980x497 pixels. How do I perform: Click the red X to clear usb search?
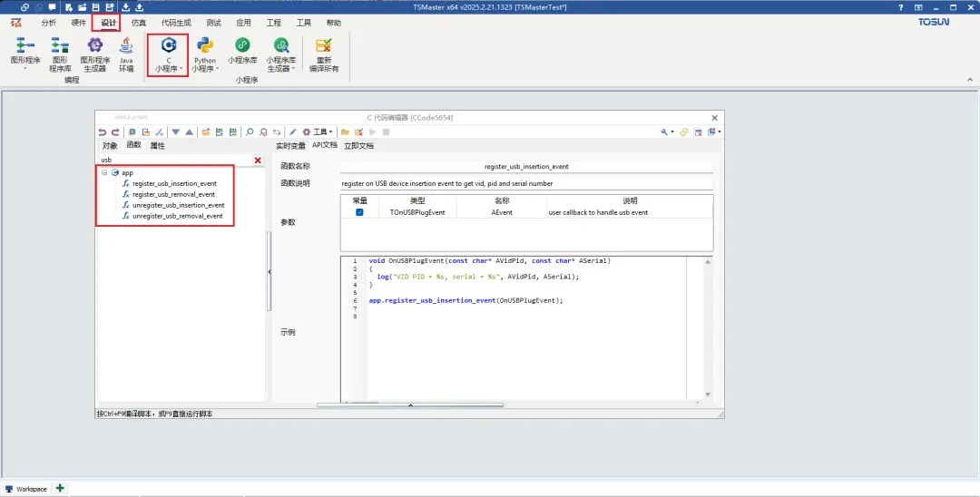click(258, 160)
